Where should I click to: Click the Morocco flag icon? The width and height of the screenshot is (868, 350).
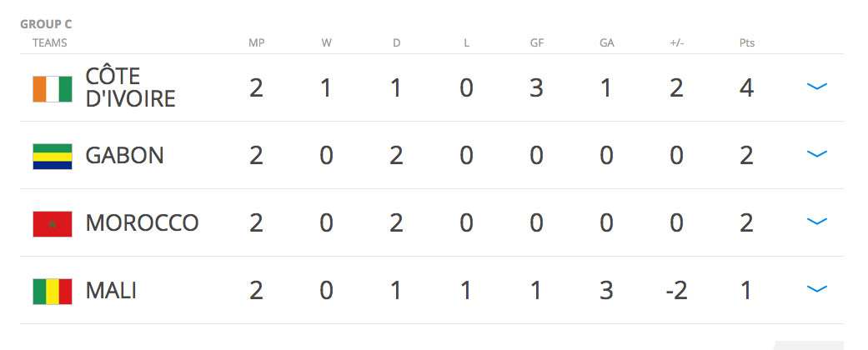52,224
